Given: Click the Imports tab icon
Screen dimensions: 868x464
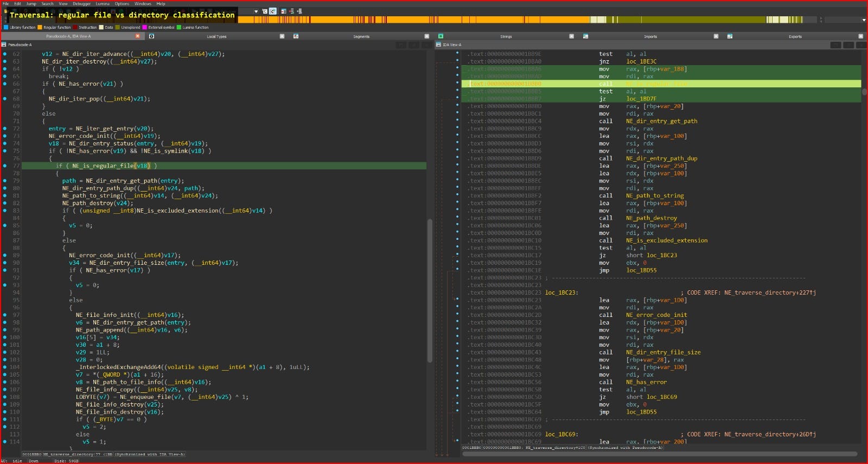Looking at the screenshot, I should (585, 36).
